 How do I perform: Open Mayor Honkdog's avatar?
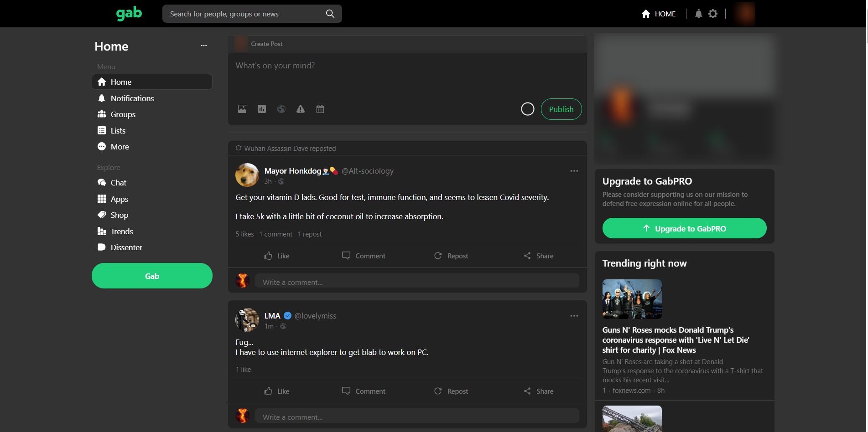(x=247, y=175)
